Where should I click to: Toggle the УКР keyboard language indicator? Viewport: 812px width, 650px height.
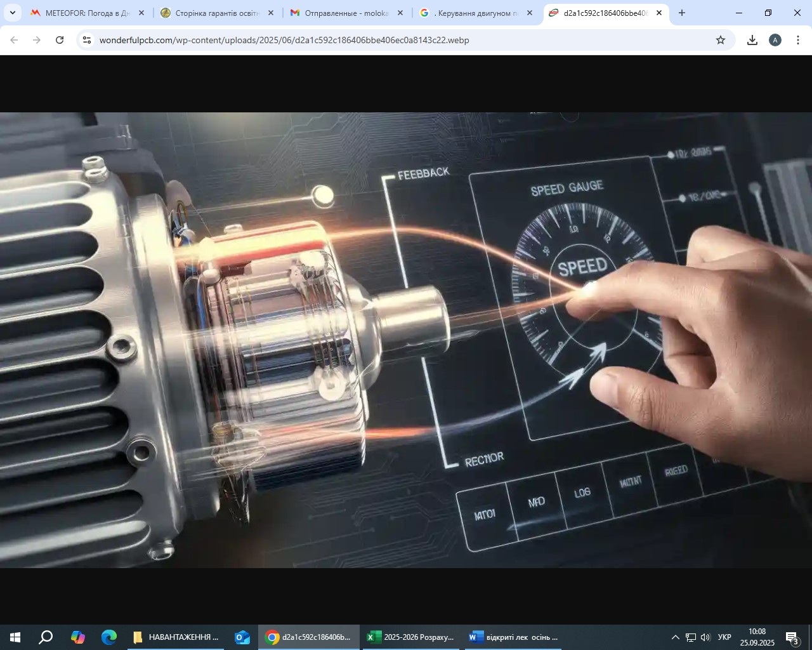[x=724, y=637]
